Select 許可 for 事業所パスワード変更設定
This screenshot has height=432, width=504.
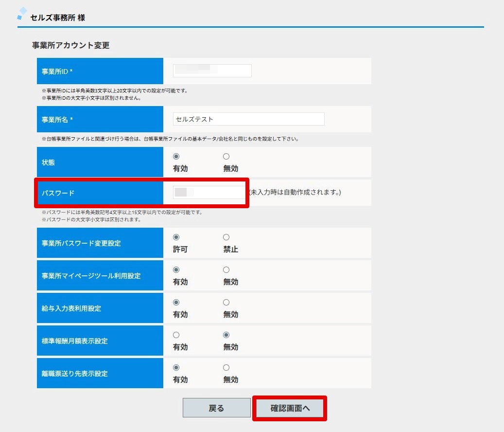[176, 237]
